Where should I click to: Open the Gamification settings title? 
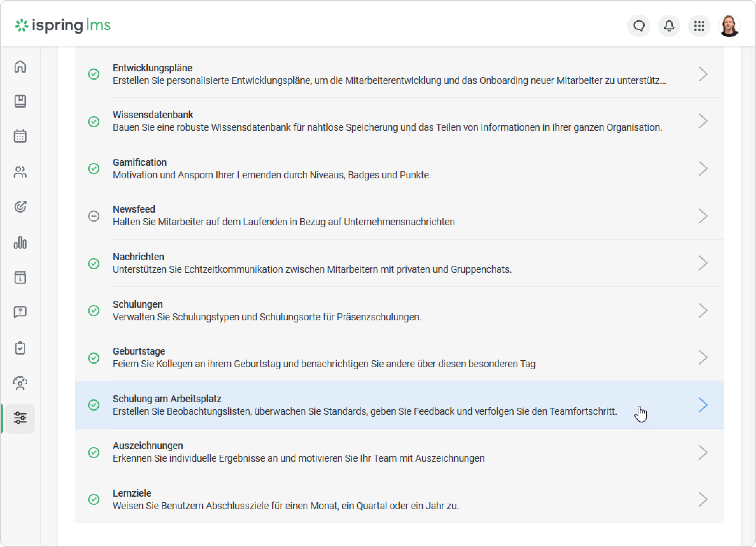tap(139, 162)
